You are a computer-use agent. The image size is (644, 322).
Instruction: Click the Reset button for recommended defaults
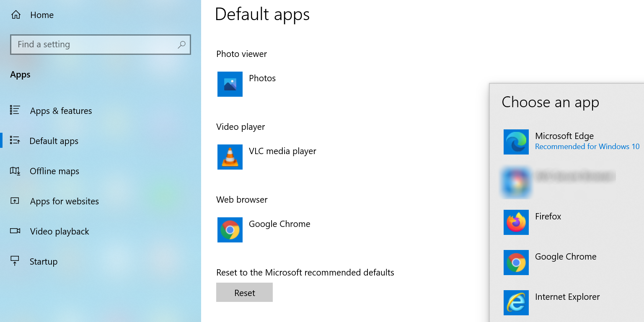pyautogui.click(x=244, y=292)
